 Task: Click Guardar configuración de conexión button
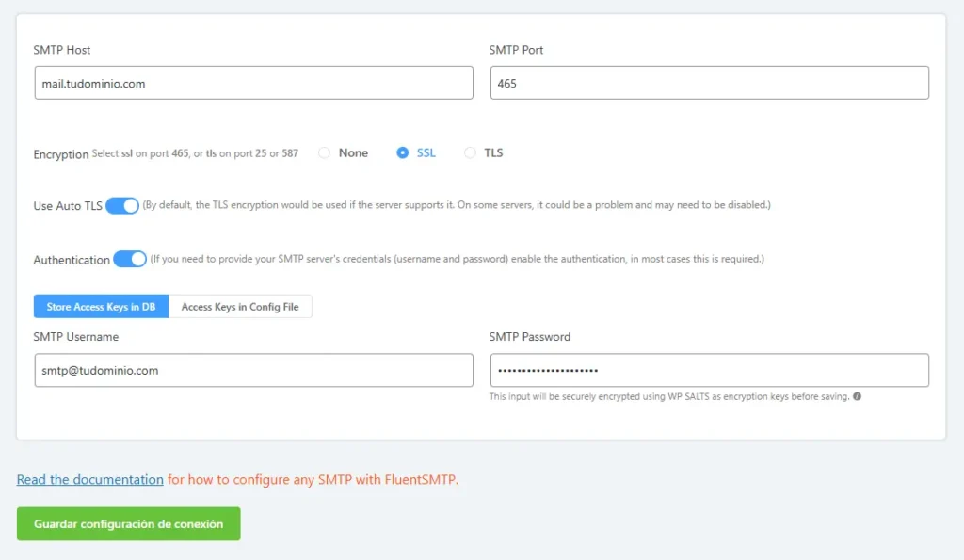point(128,523)
